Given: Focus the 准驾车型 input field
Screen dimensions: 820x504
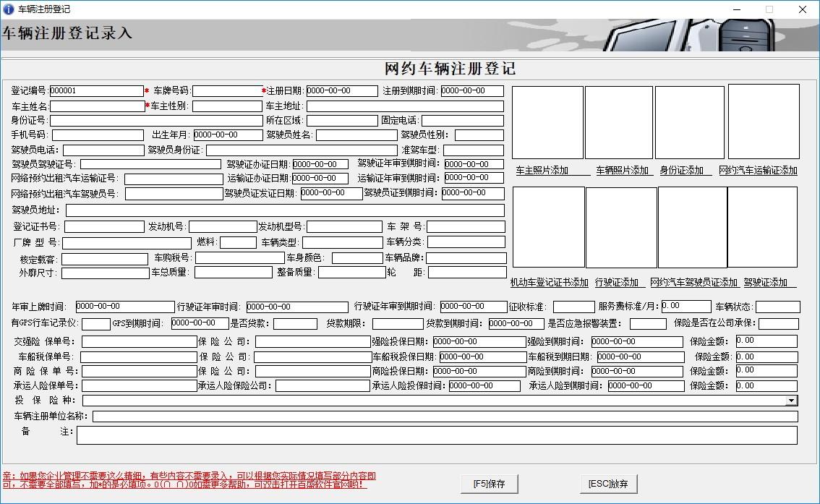Looking at the screenshot, I should (474, 150).
